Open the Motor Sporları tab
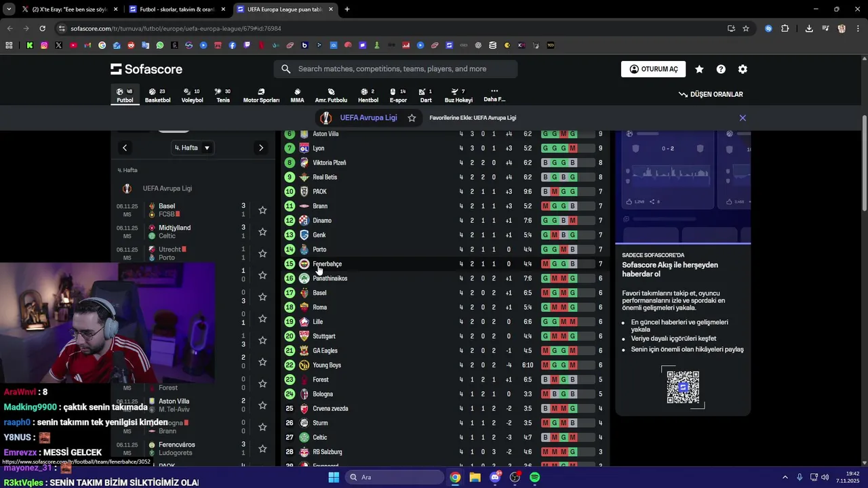Image resolution: width=868 pixels, height=488 pixels. pos(261,96)
